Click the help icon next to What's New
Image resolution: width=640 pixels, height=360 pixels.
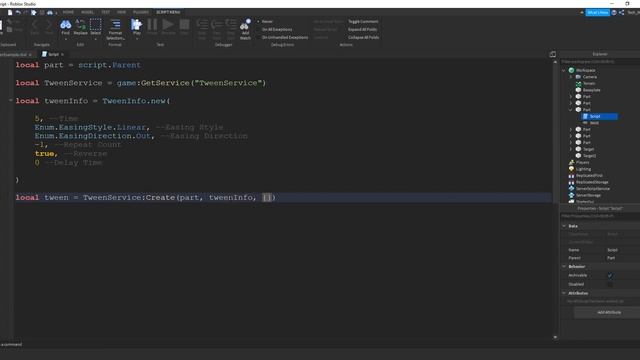coord(614,13)
